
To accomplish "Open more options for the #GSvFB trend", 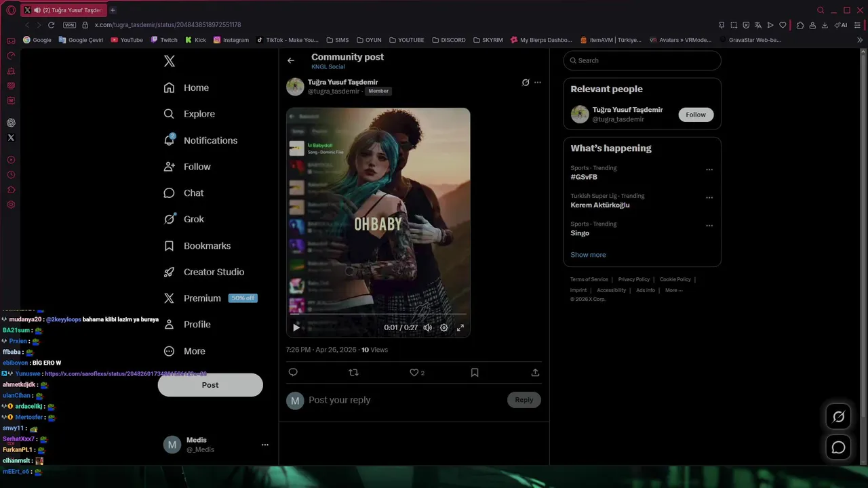I will [x=709, y=169].
